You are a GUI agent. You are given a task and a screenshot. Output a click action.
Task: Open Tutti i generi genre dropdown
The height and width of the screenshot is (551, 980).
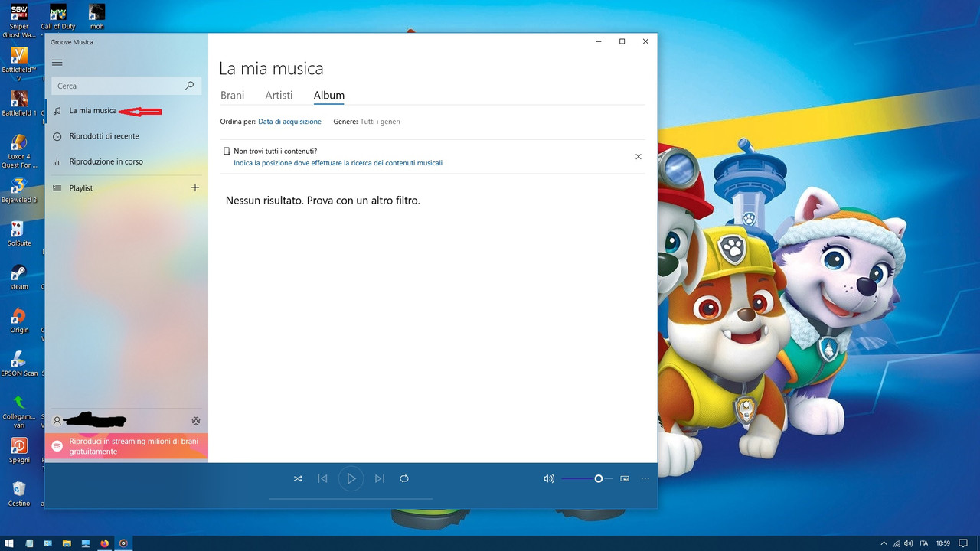[380, 122]
